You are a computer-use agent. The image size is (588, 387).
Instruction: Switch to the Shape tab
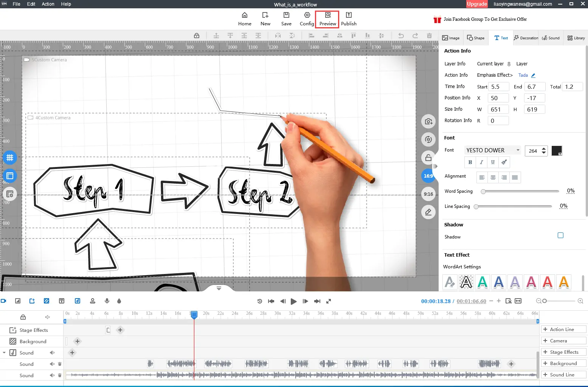pyautogui.click(x=475, y=38)
